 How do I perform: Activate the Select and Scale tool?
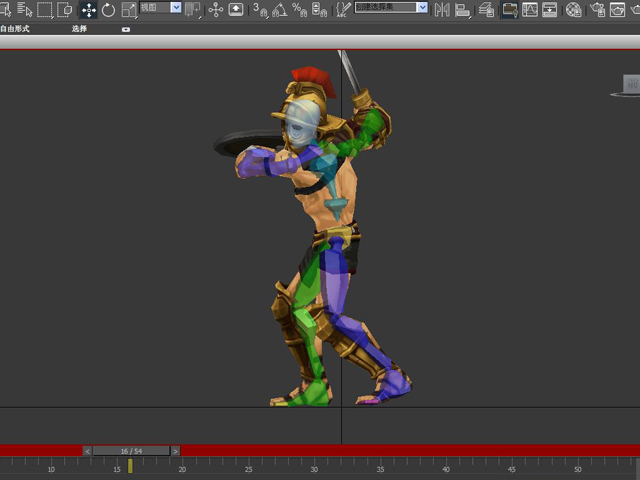[x=129, y=10]
